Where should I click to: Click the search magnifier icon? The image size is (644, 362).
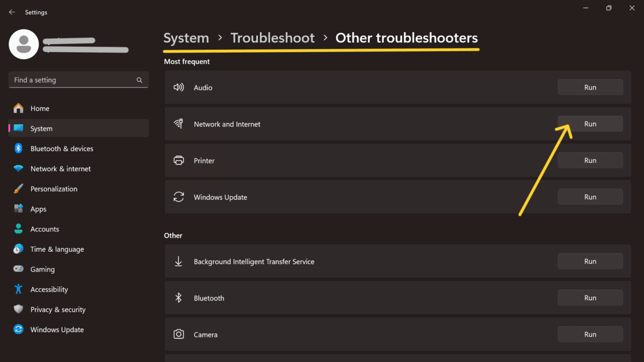click(x=139, y=80)
